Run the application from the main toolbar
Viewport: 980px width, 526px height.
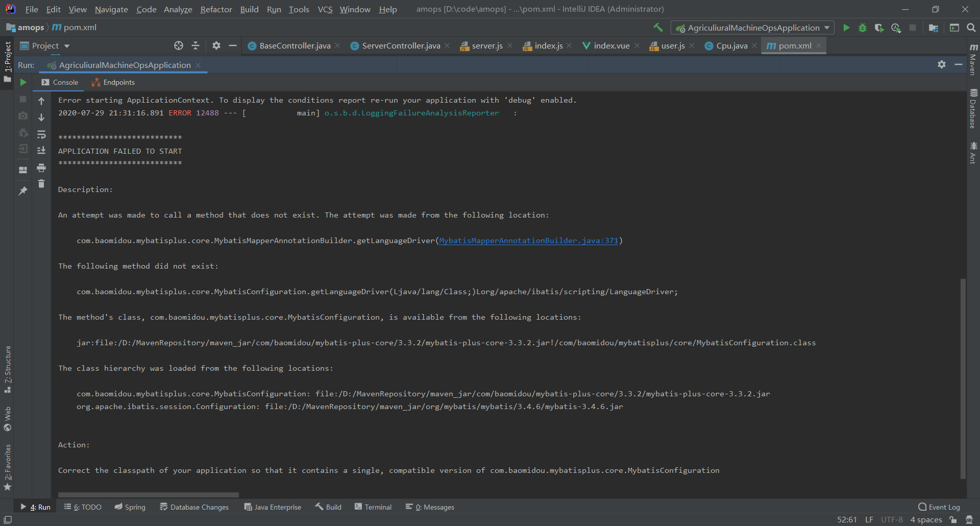coord(846,28)
